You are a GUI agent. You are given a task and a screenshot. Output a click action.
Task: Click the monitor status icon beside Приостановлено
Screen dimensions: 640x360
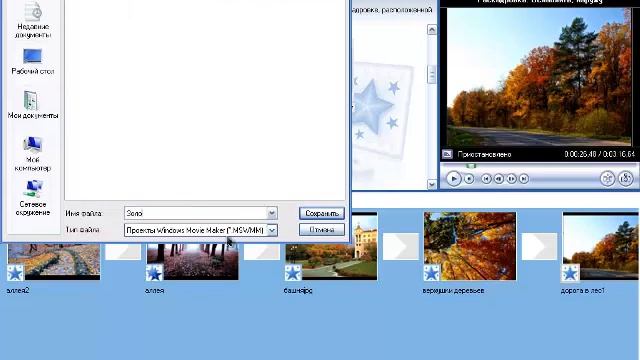(x=447, y=154)
